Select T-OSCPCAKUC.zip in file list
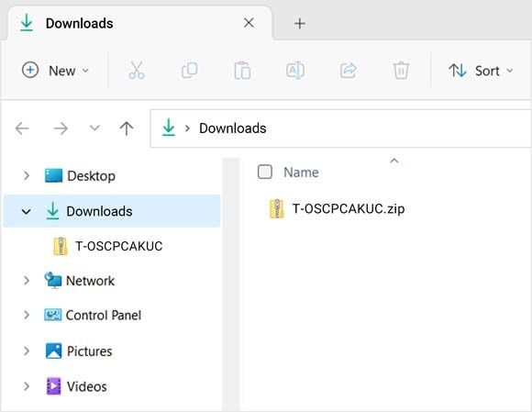The image size is (532, 412). (337, 208)
